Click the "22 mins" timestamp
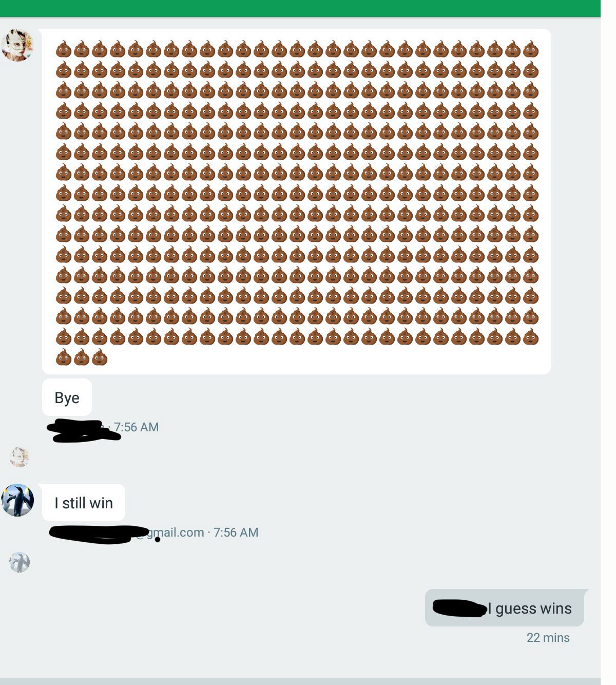This screenshot has width=616, height=685. pyautogui.click(x=548, y=638)
